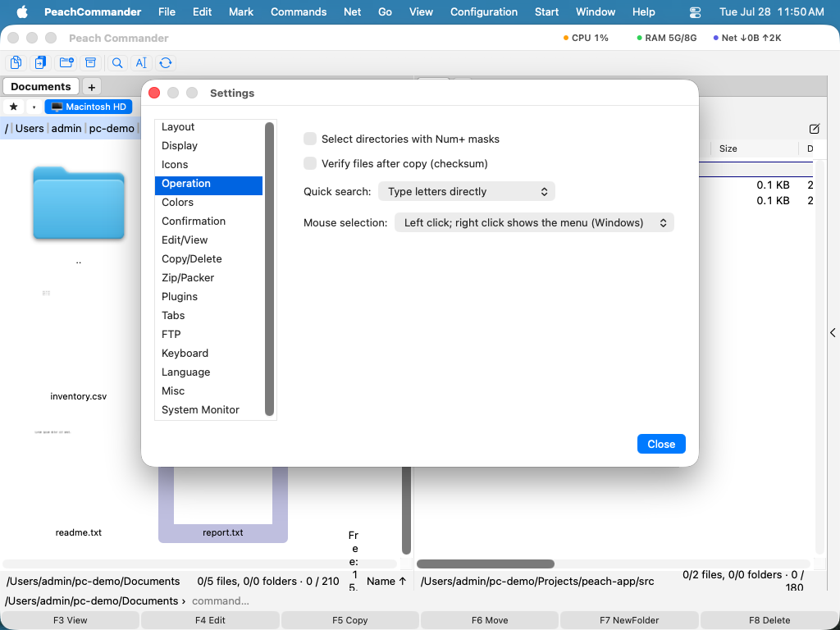Add a new tab with plus button
Screen dimensions: 840x630
pos(92,87)
